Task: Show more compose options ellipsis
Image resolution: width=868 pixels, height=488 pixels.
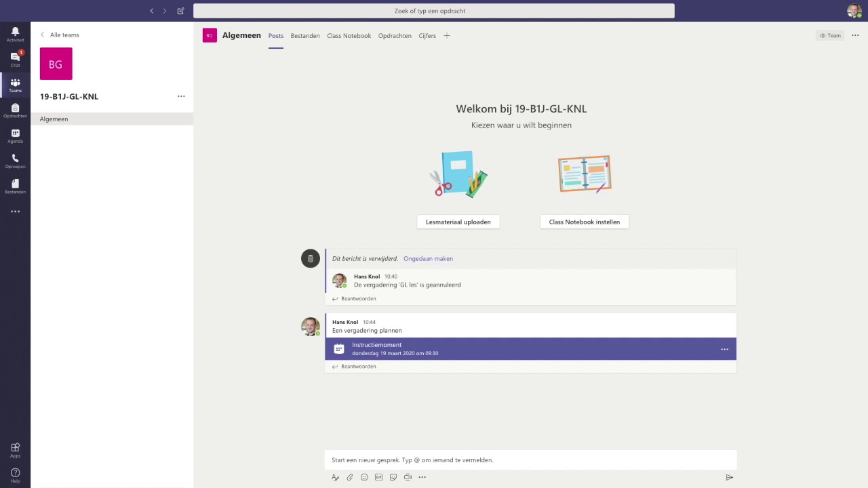Action: 422,477
